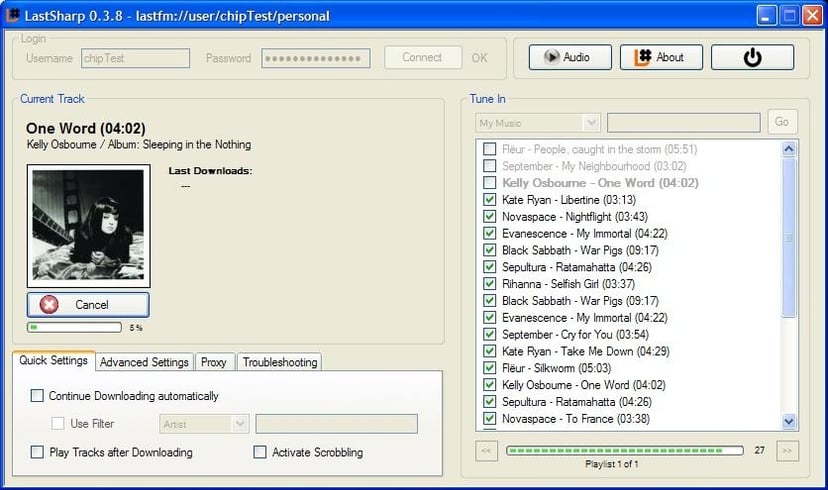The image size is (828, 490).
Task: Click the Audio speaker button
Action: pos(567,57)
